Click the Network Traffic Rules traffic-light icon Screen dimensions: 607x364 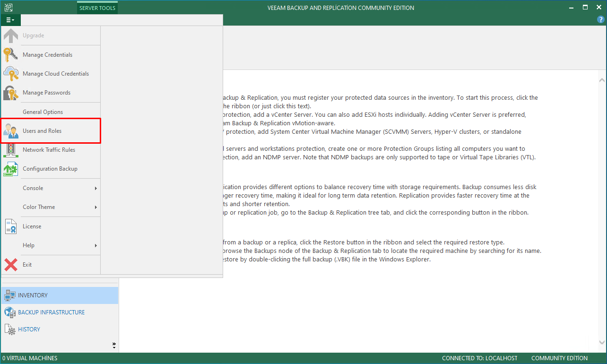point(11,150)
